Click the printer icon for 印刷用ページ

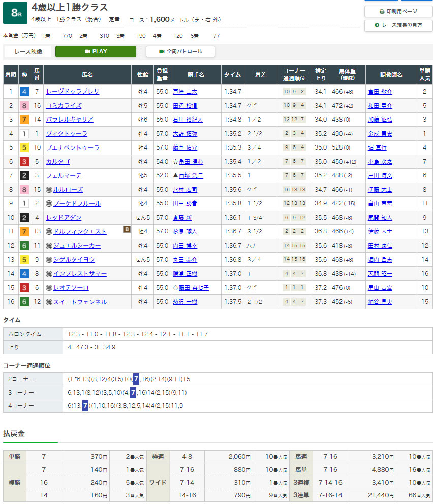click(x=382, y=11)
